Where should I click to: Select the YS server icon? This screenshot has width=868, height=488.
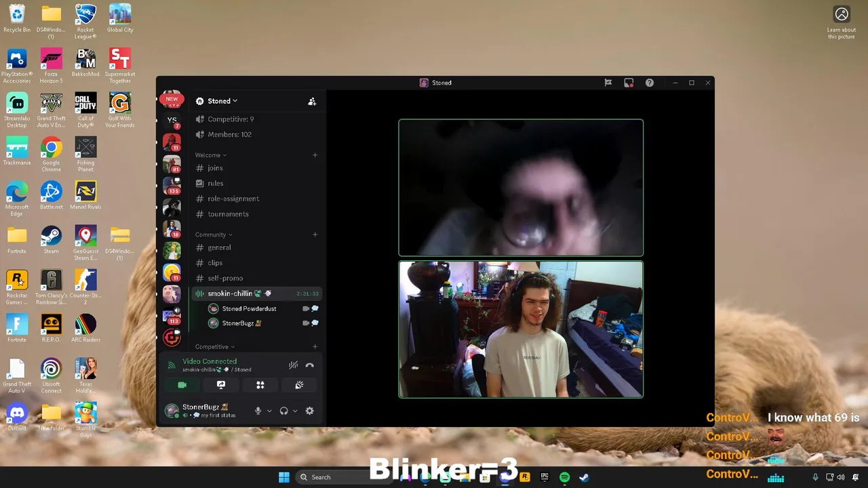coord(172,121)
